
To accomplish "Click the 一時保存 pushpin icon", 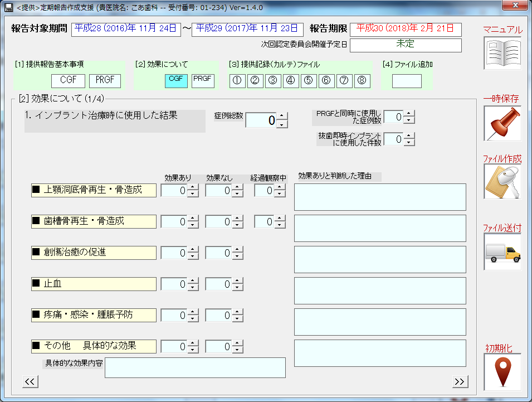I will [x=502, y=123].
